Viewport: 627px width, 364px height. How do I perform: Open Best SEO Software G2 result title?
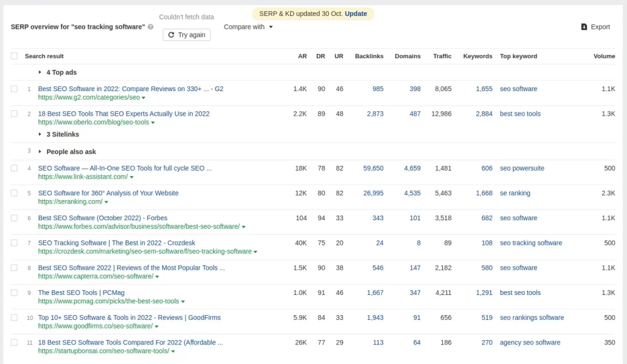[131, 89]
